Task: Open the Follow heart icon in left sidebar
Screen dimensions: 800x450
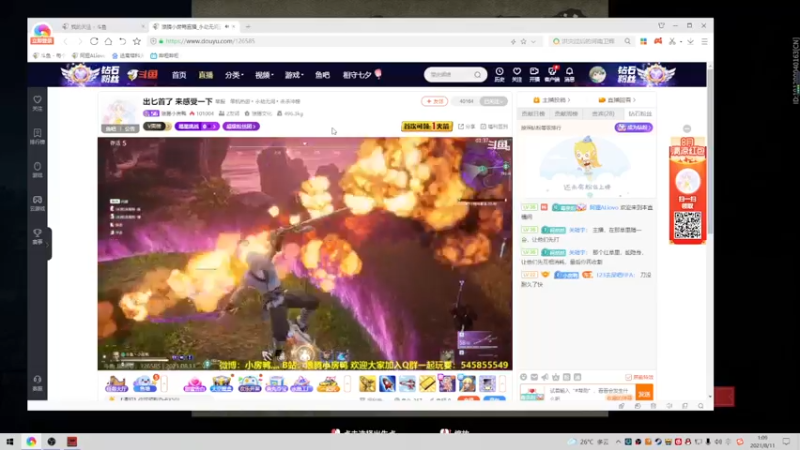Action: click(x=37, y=103)
